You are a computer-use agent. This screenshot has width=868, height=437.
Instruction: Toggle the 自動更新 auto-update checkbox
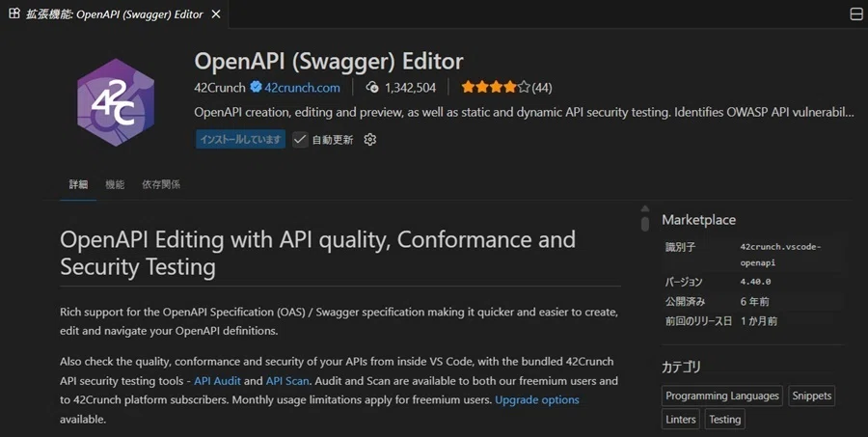coord(300,140)
